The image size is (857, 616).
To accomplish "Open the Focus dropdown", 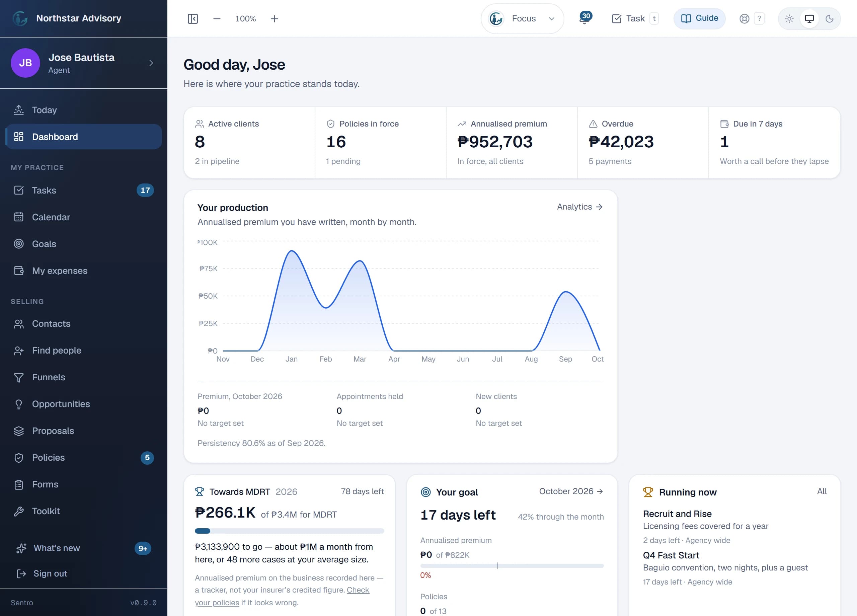I will (522, 18).
